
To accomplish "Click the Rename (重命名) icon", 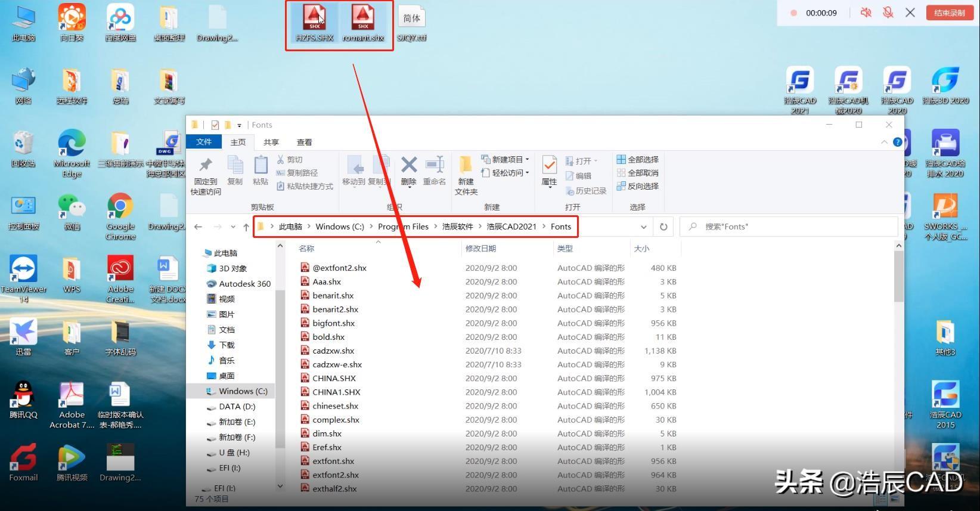I will (435, 165).
